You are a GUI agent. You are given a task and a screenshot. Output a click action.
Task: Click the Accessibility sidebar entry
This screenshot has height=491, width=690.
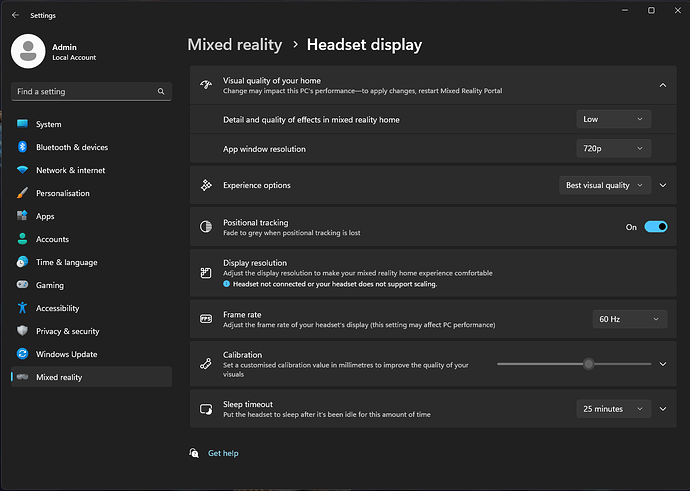(x=92, y=308)
